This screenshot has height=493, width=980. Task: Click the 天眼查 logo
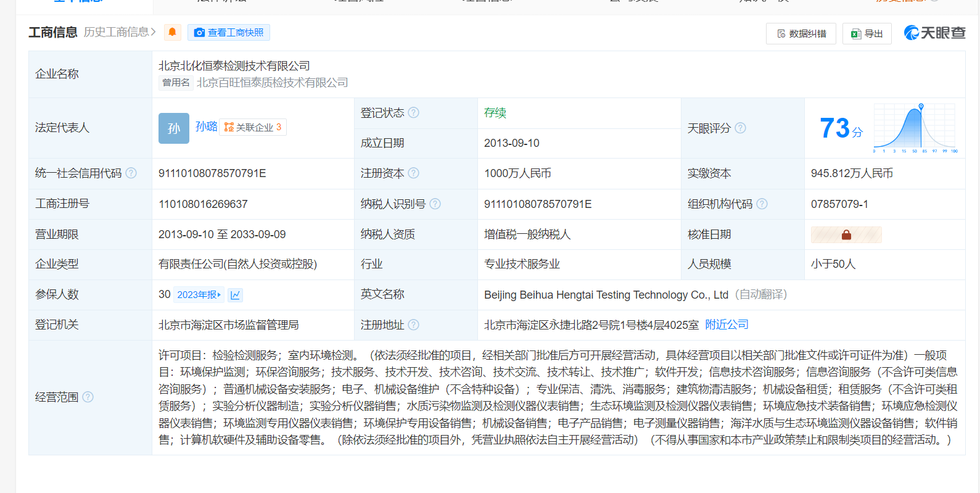(x=934, y=33)
